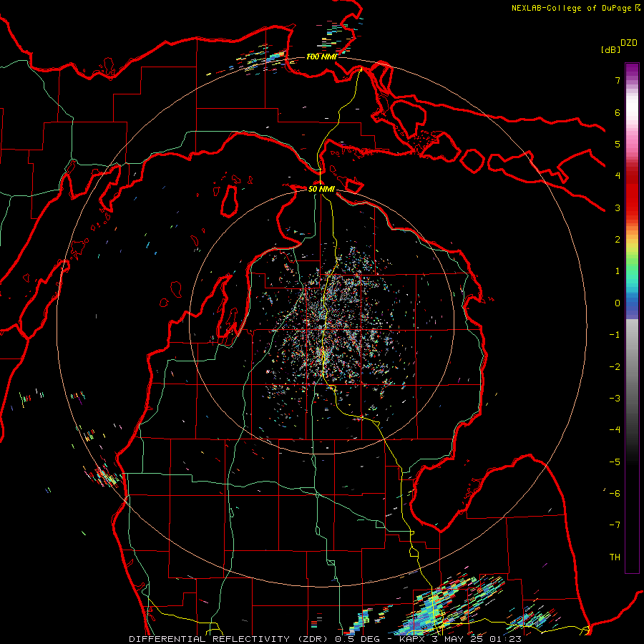Click the -6 value on the scale
The width and height of the screenshot is (644, 644).
615,494
